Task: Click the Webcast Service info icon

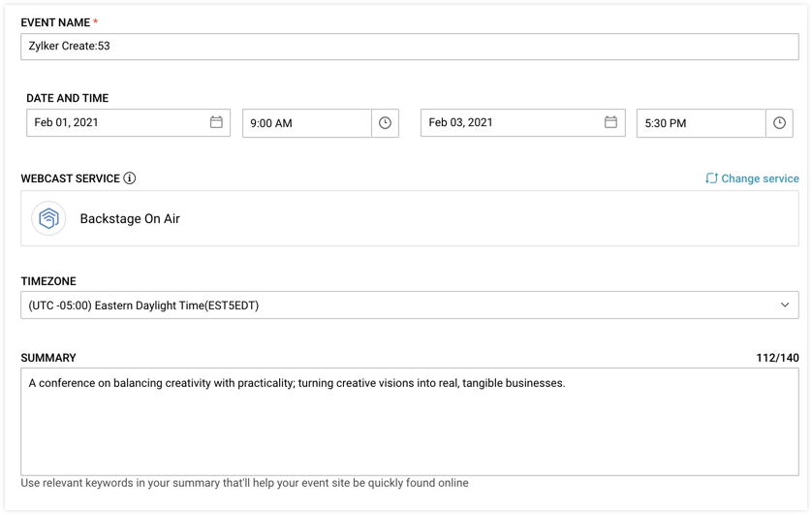Action: click(x=130, y=178)
